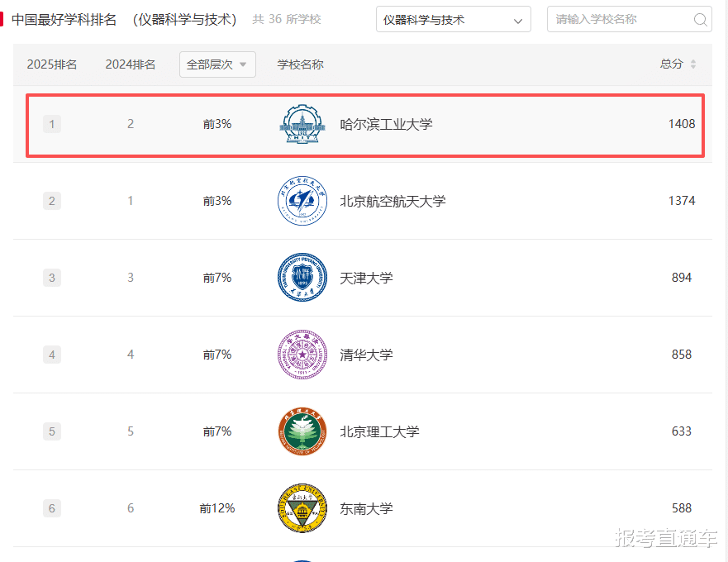The image size is (728, 562).
Task: Expand the 全部层次 filter dropdown
Action: pyautogui.click(x=217, y=64)
